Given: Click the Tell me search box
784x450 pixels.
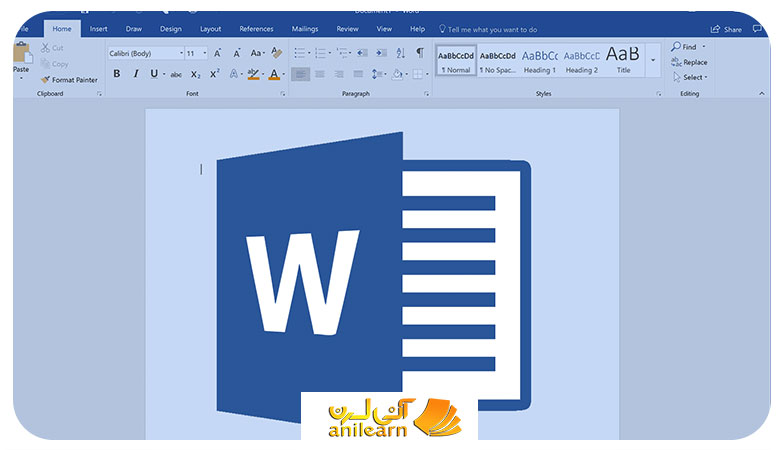Looking at the screenshot, I should tap(488, 30).
